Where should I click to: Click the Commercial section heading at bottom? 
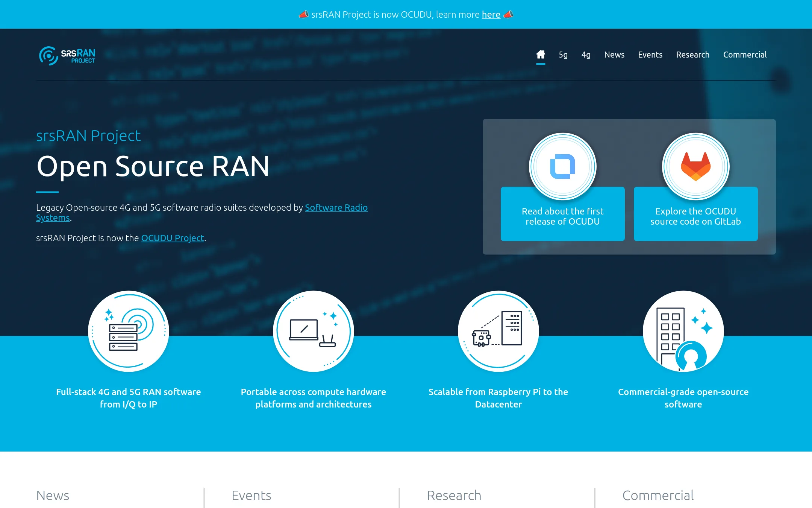(x=658, y=496)
